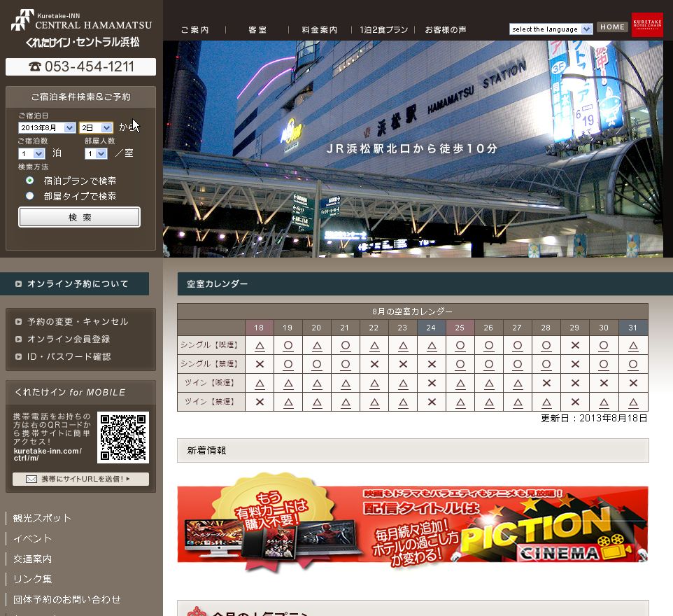Open the ご案内 menu item
Screen dimensions: 673x616
(195, 29)
